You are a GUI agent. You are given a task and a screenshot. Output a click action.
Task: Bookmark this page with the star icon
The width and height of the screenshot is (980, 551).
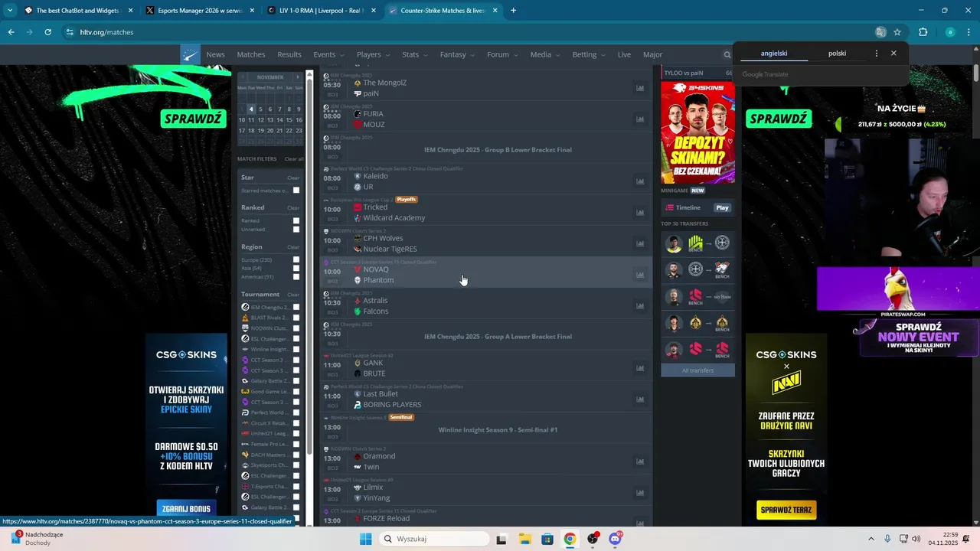pyautogui.click(x=897, y=32)
